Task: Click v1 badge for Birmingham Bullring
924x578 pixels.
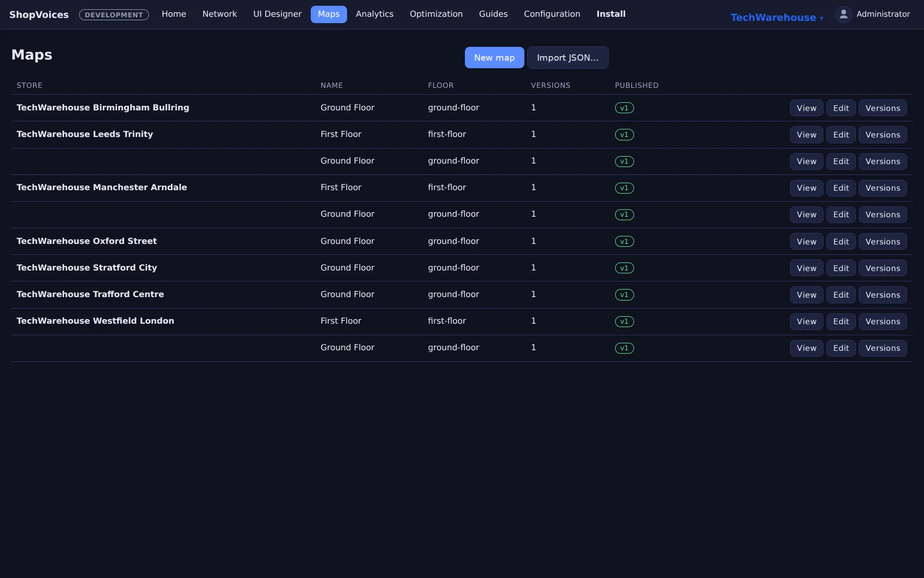Action: tap(624, 108)
